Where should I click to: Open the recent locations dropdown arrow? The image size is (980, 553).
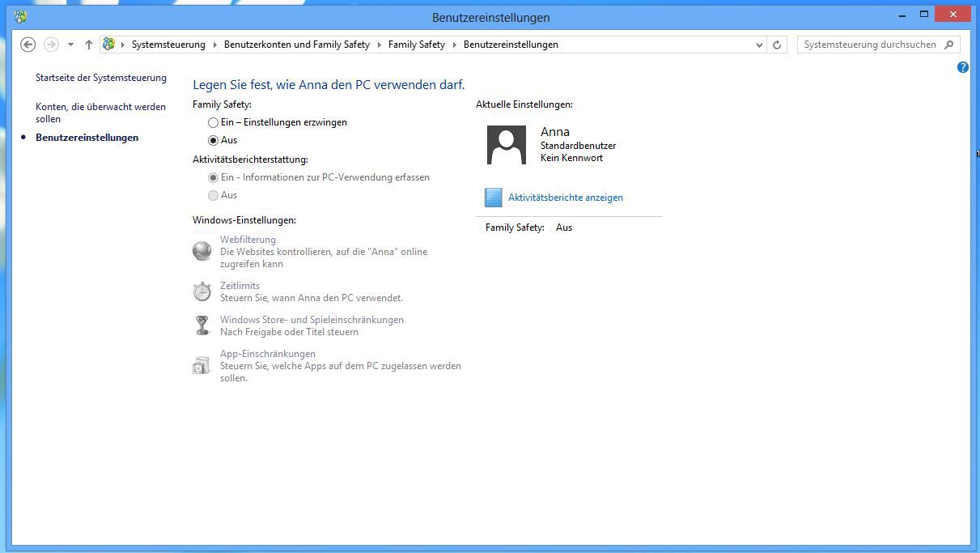[71, 45]
